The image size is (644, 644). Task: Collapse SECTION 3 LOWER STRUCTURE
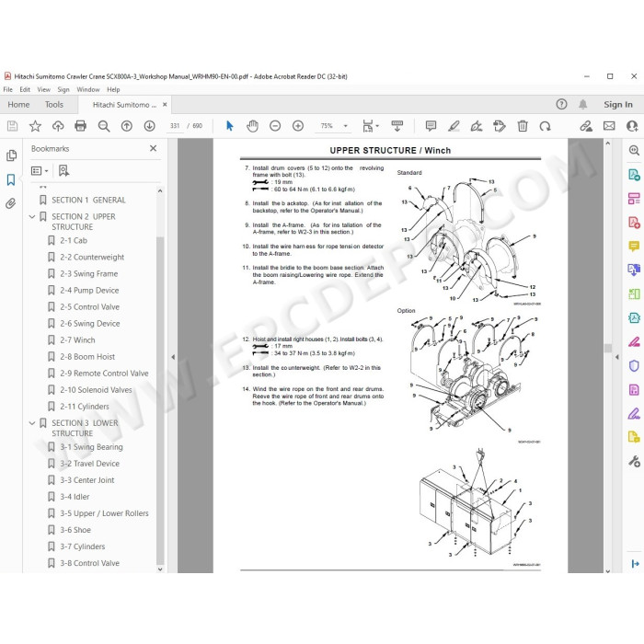coord(32,422)
